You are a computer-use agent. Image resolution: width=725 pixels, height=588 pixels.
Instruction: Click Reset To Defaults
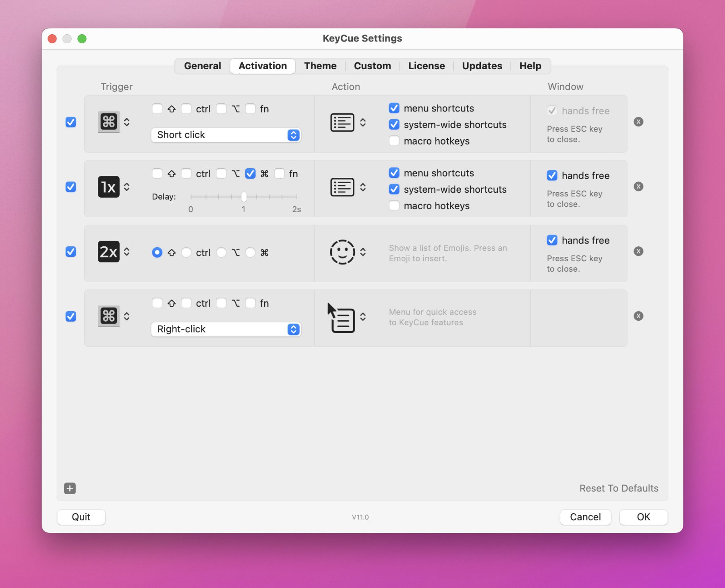pos(618,488)
